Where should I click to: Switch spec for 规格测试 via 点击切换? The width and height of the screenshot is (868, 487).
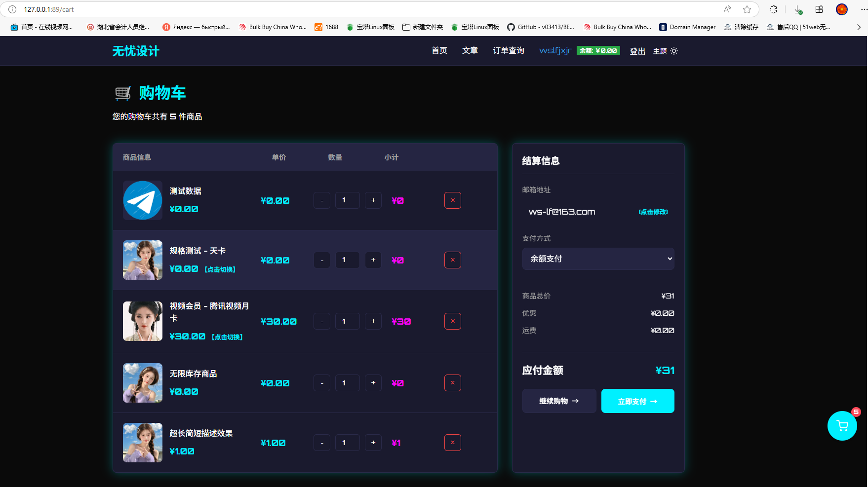pyautogui.click(x=220, y=269)
